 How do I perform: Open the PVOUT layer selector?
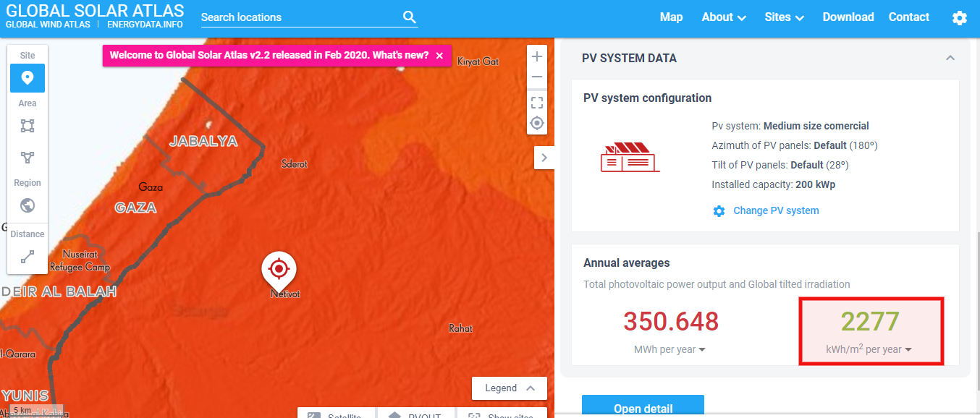pos(416,414)
